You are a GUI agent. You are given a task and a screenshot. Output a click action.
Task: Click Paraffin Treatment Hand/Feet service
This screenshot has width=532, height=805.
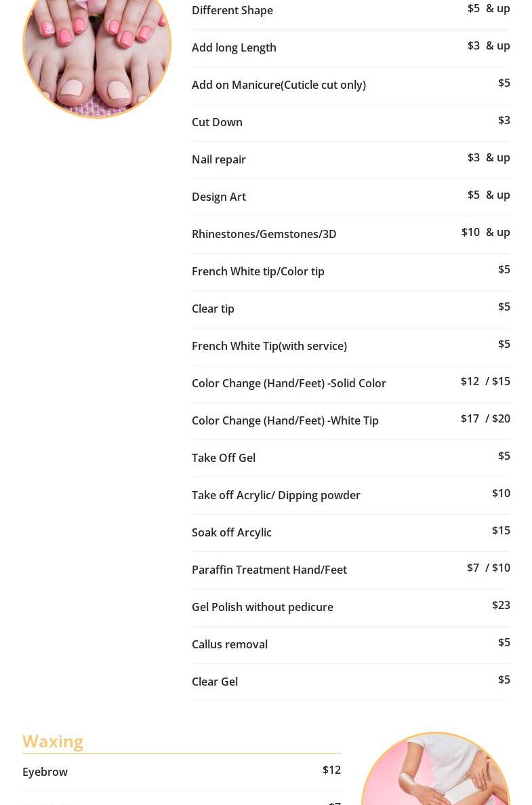tap(269, 570)
